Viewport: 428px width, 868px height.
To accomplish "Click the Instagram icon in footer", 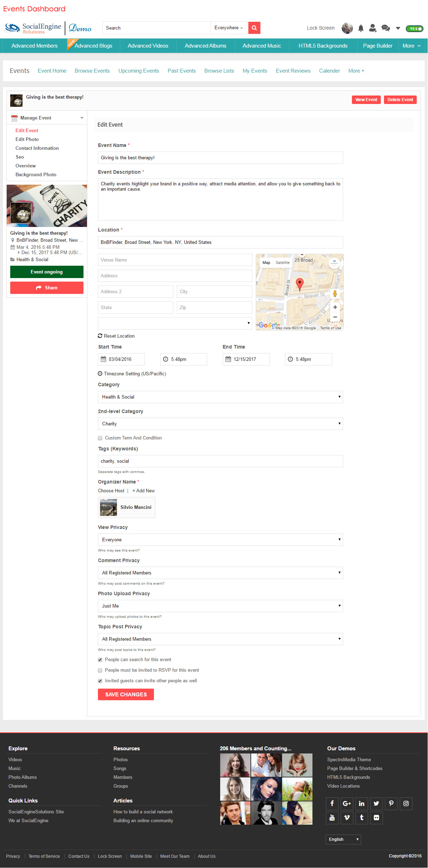I will [x=406, y=804].
